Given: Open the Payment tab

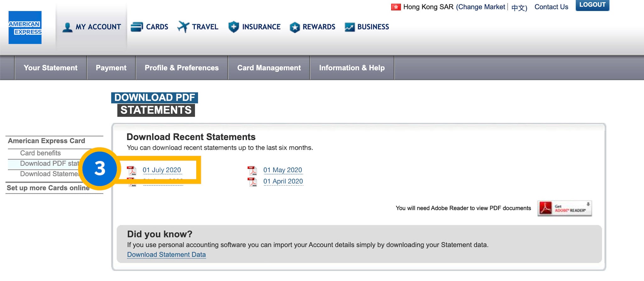Looking at the screenshot, I should click(111, 68).
